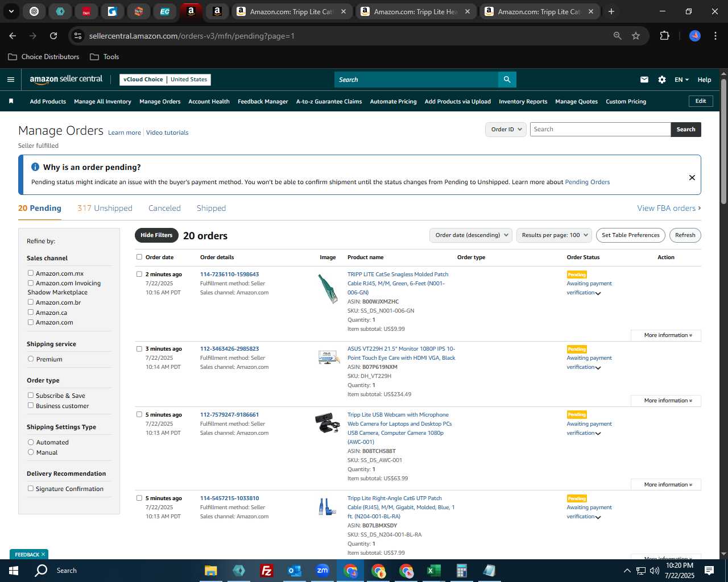728x582 pixels.
Task: Check the Amazon.ca sales channel box
Action: 31,313
